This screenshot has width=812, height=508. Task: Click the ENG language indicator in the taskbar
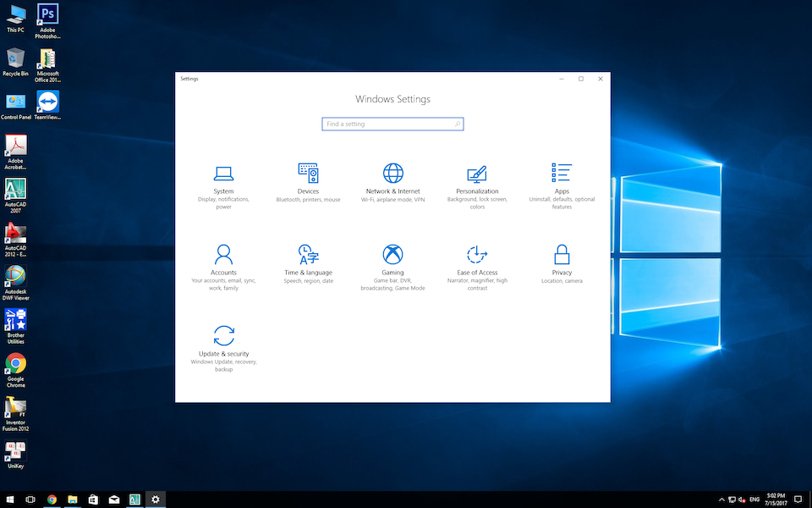[754, 500]
